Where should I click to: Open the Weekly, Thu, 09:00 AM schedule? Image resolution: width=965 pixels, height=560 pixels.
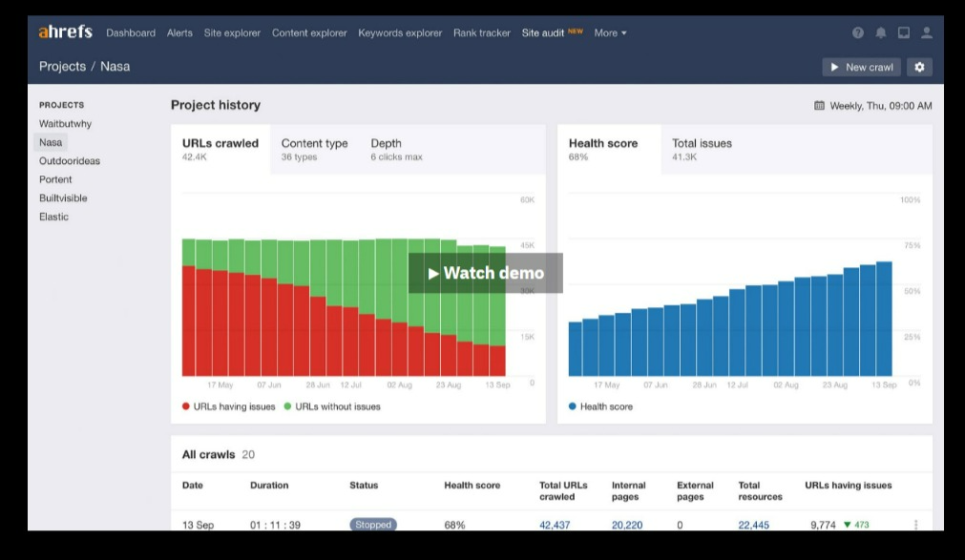[x=881, y=106]
